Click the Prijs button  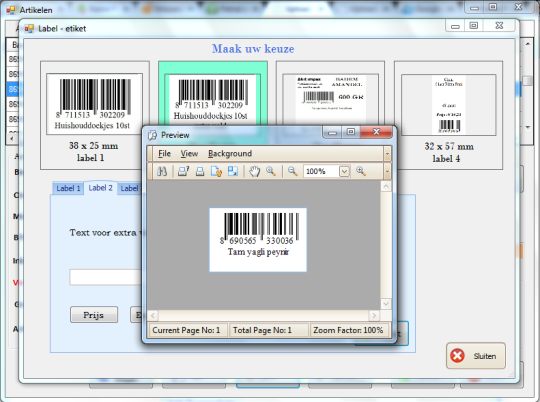click(x=94, y=315)
